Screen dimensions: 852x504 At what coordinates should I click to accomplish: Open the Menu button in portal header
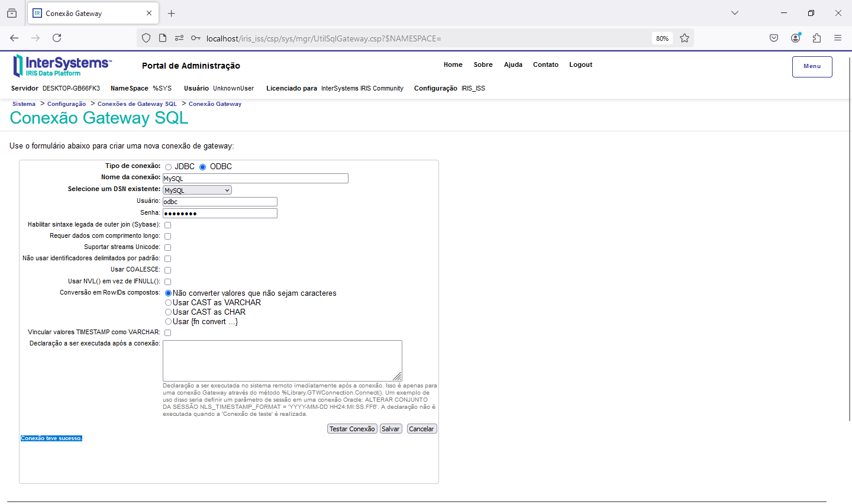tap(812, 66)
